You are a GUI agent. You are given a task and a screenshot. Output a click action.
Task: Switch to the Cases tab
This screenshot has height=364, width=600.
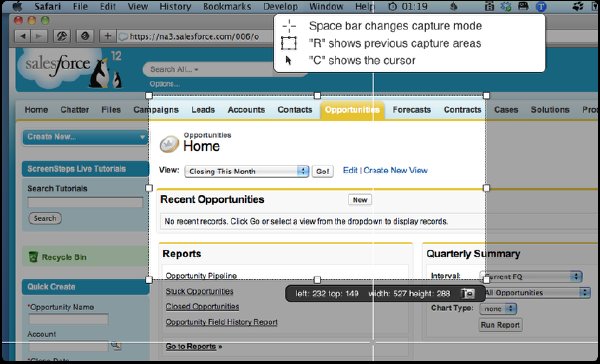click(506, 110)
